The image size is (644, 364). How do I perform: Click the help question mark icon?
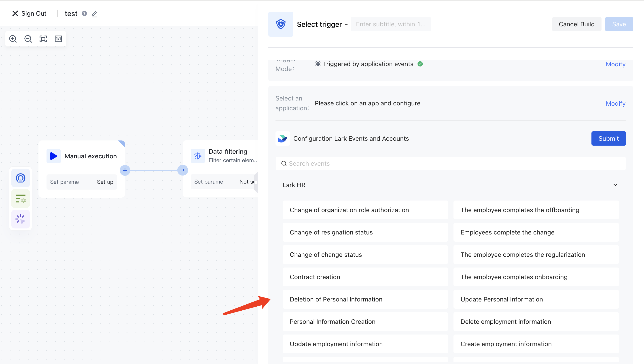(84, 13)
